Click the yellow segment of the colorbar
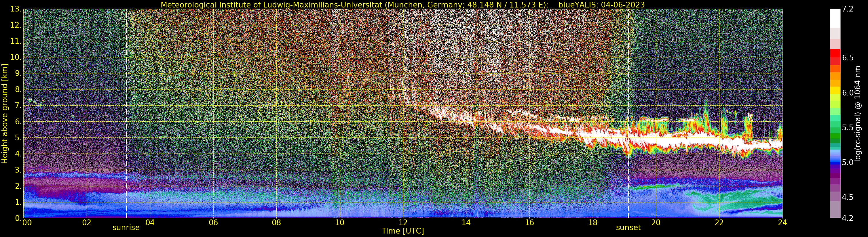This screenshot has height=237, width=868. [835, 91]
